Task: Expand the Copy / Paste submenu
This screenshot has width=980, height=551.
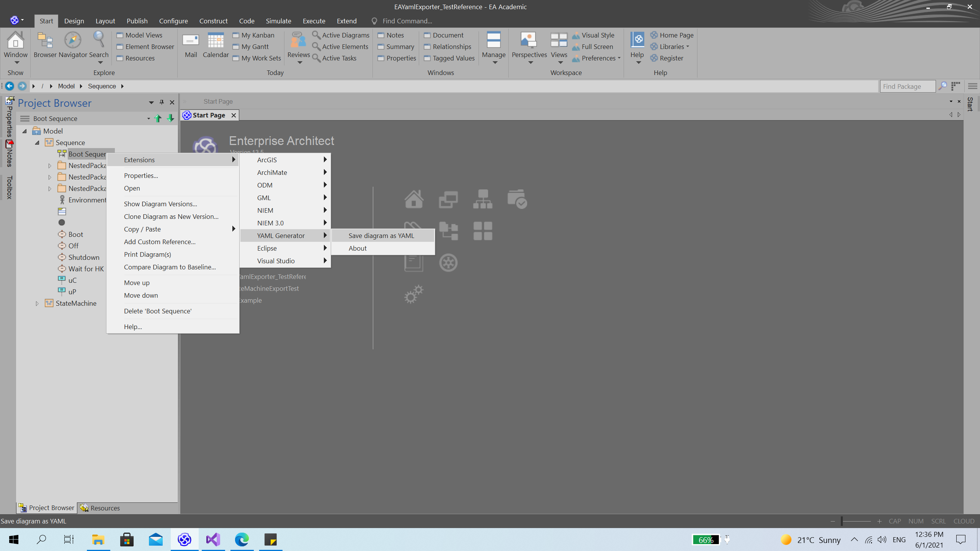Action: tap(173, 229)
